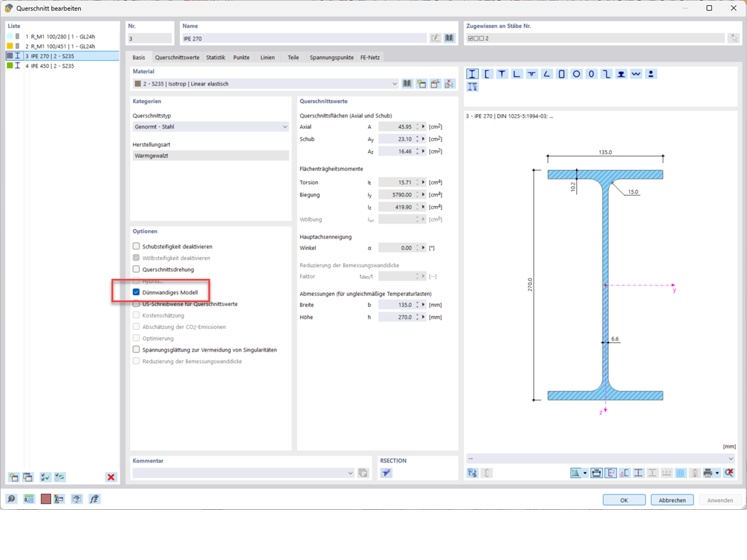Viewport: 747px width, 560px height.
Task: Select the L-angle section shape icon
Action: coord(517,74)
